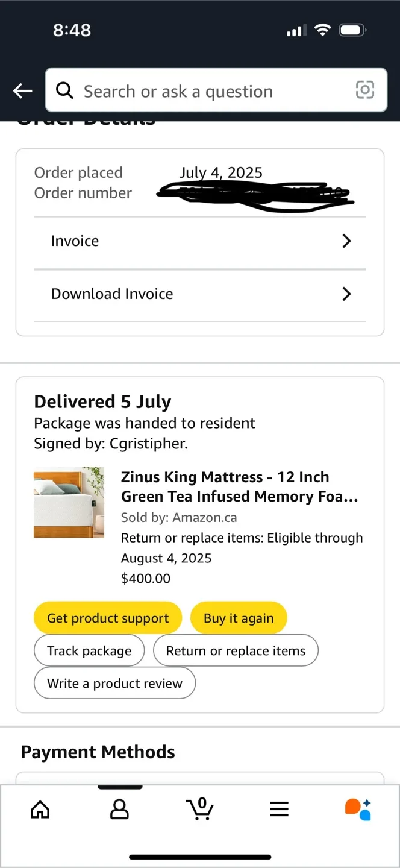This screenshot has height=868, width=400.
Task: Open the Rufus AI assistant icon
Action: (358, 810)
